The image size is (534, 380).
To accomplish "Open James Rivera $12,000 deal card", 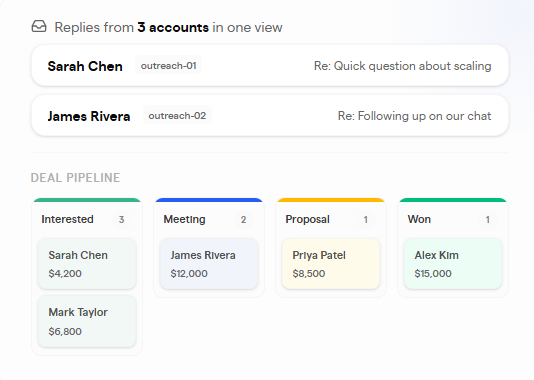I will 209,264.
